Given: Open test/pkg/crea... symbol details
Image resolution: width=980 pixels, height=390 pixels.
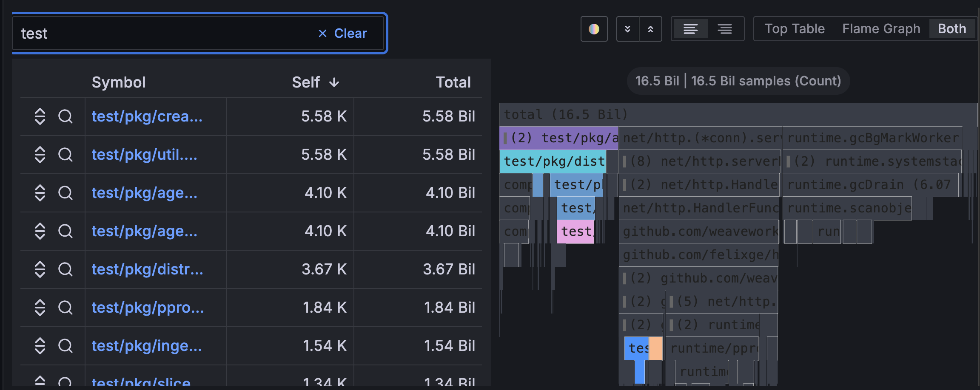Looking at the screenshot, I should 148,116.
